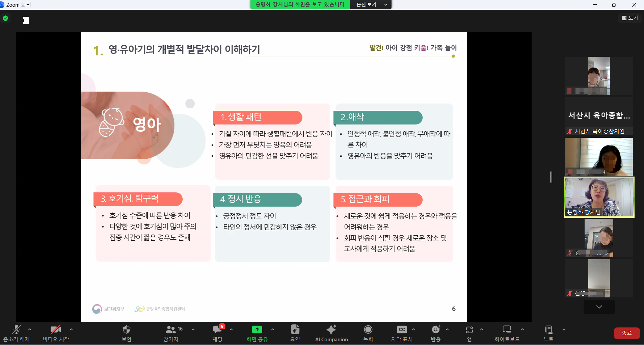Expand participants options caret beside 참가자
This screenshot has height=345, width=644.
click(x=193, y=329)
